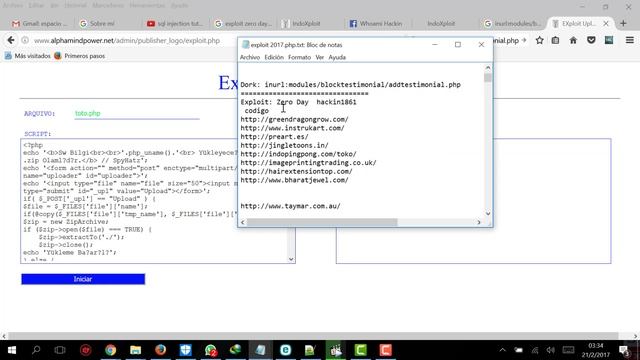Open Task View on taskbar
640x360 pixels.
click(x=60, y=350)
